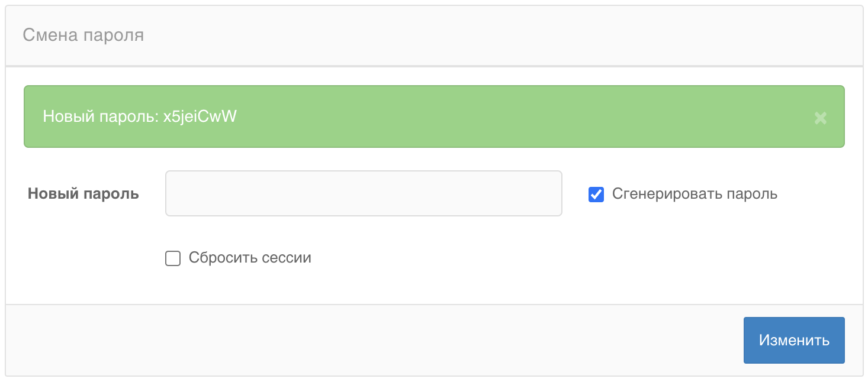Viewport: 868px width, 382px height.
Task: Uncheck the Сгенерировать пароль checkbox
Action: [596, 194]
